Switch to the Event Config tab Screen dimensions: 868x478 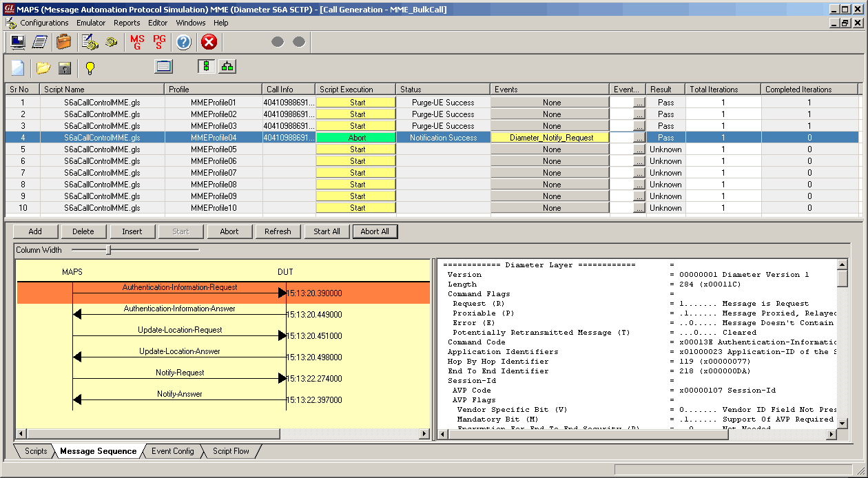[x=173, y=451]
